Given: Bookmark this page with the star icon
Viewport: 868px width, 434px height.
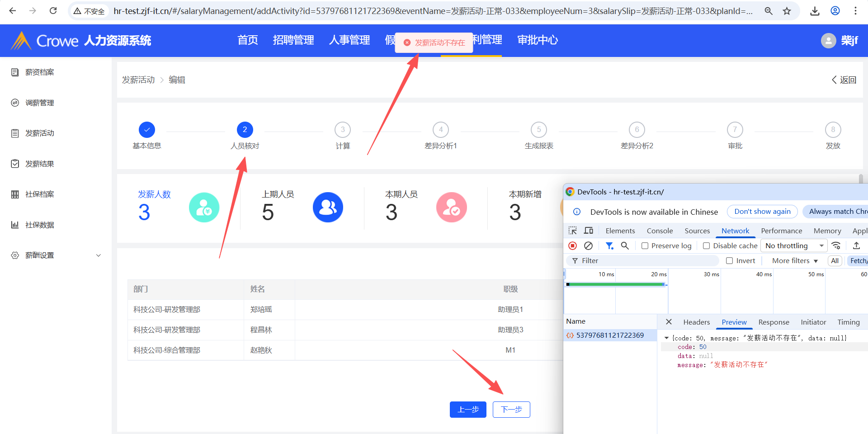Looking at the screenshot, I should click(x=787, y=11).
